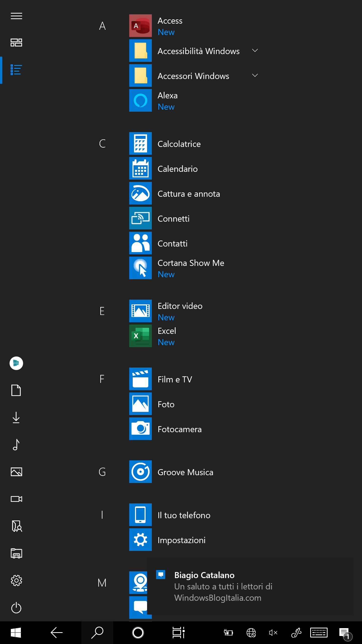
Task: Open network globe tray icon
Action: tap(251, 632)
